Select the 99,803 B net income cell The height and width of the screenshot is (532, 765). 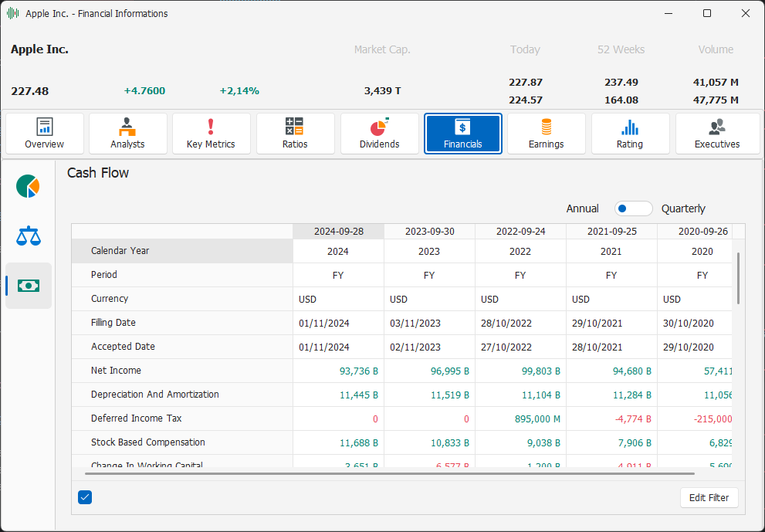pyautogui.click(x=520, y=371)
